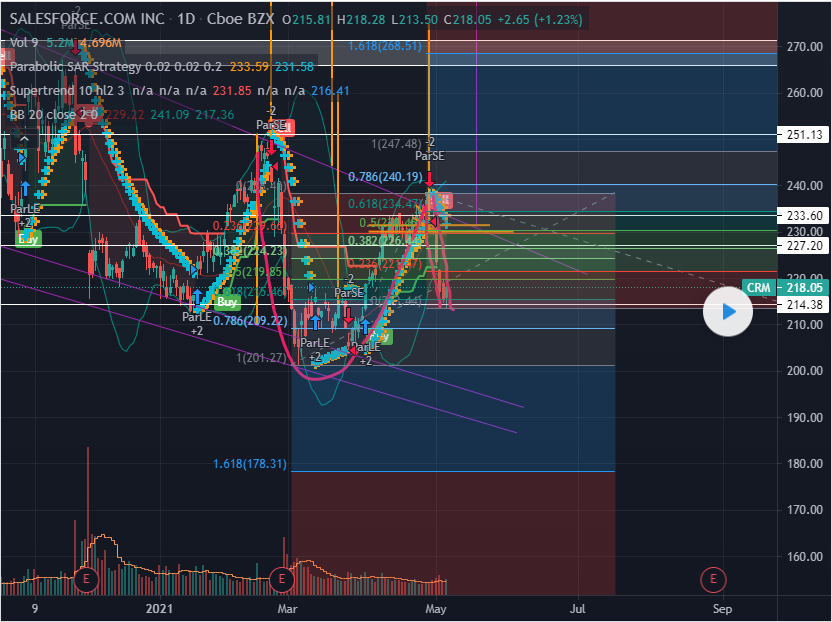This screenshot has width=832, height=622.
Task: Click the 233.60 price line label
Action: tap(804, 215)
